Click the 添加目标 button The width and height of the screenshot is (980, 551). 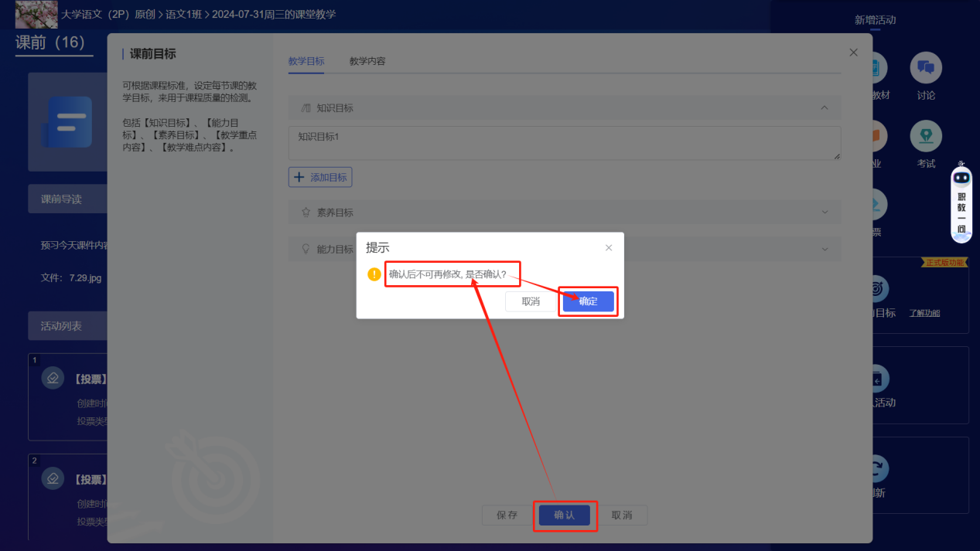(x=320, y=177)
